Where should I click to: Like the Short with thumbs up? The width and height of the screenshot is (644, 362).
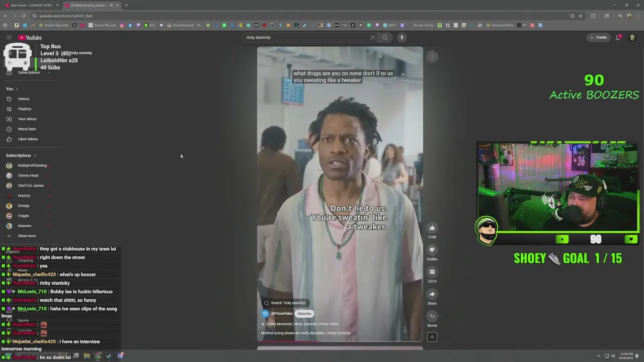pyautogui.click(x=432, y=227)
